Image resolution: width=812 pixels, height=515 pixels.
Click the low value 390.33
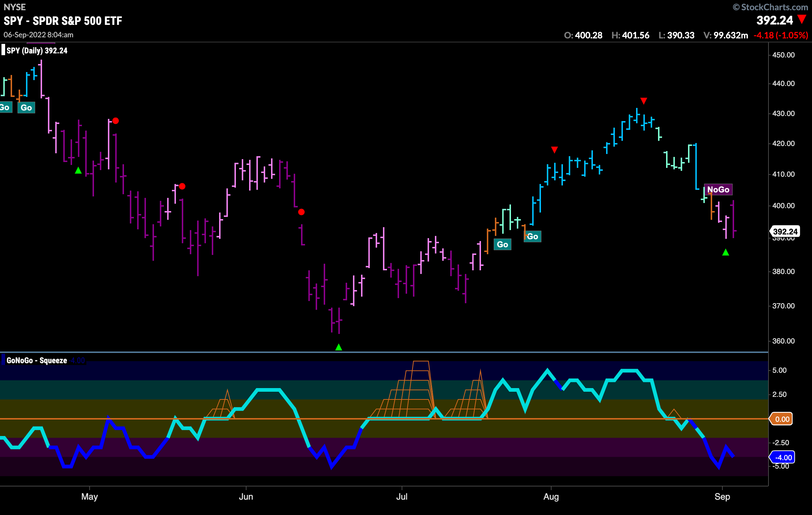tap(681, 35)
